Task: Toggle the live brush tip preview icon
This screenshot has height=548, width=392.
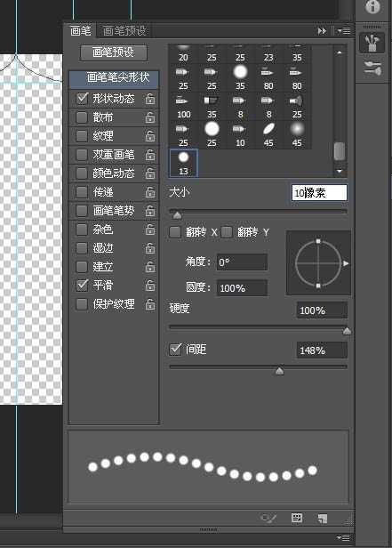Action: [268, 518]
